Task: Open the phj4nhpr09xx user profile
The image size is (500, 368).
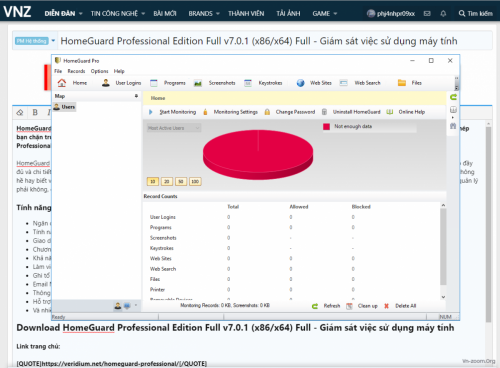Action: [x=391, y=14]
